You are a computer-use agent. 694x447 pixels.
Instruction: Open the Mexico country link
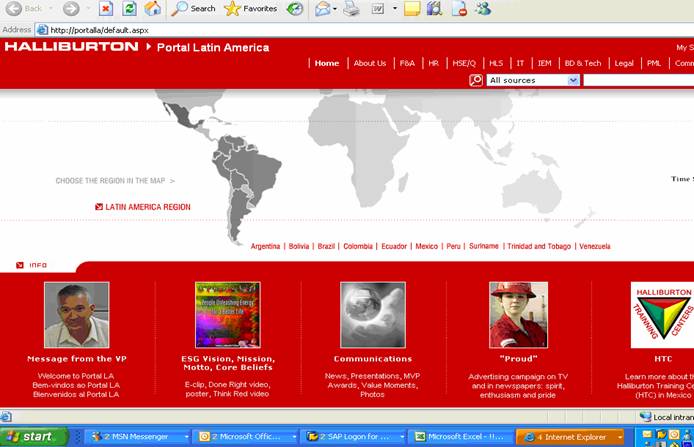pyautogui.click(x=427, y=246)
